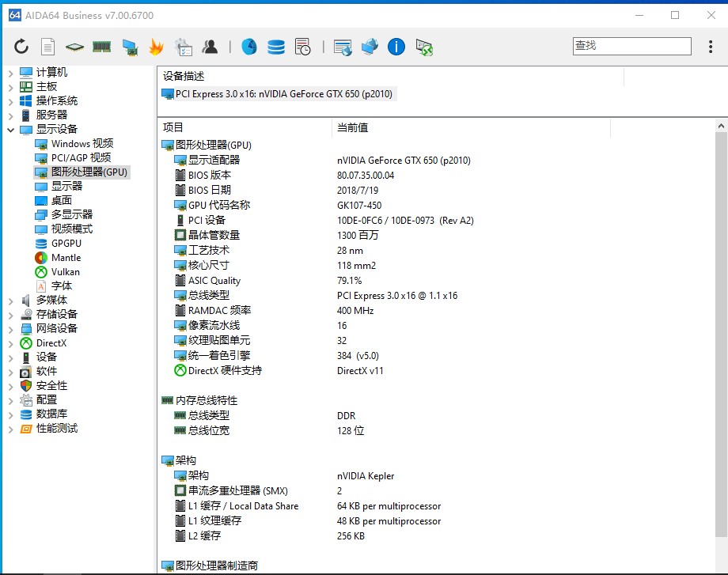Open the blue pie chart icon
728x575 pixels.
pyautogui.click(x=249, y=47)
